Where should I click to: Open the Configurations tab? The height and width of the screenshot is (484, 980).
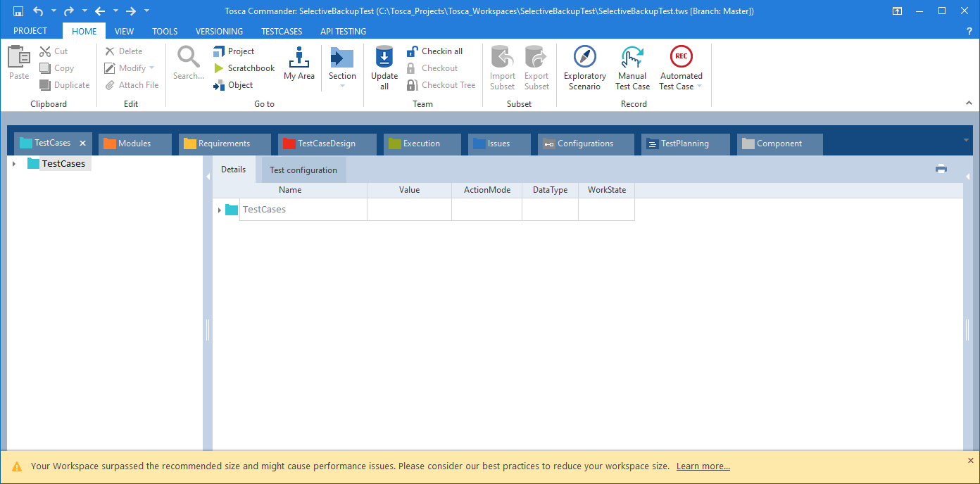point(586,144)
